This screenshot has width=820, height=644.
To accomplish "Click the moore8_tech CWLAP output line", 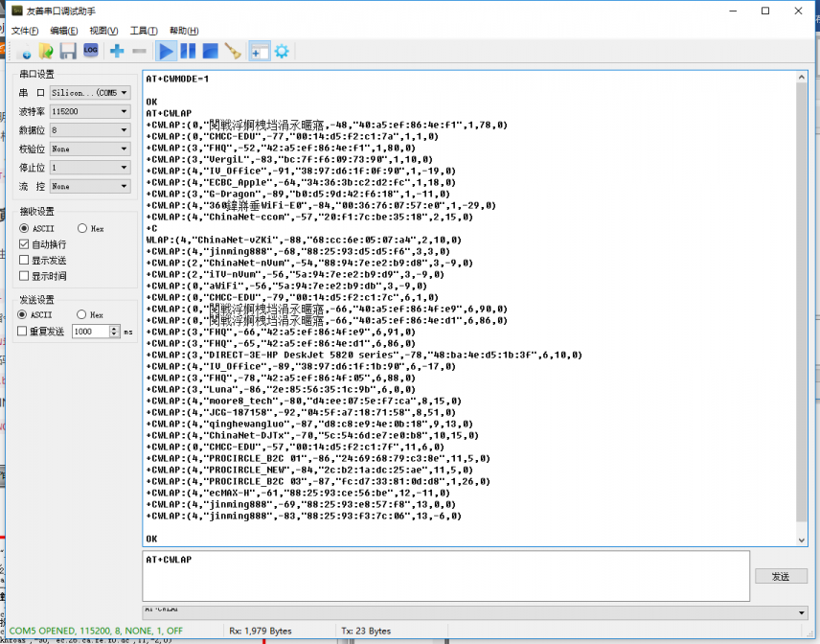I will coord(304,401).
